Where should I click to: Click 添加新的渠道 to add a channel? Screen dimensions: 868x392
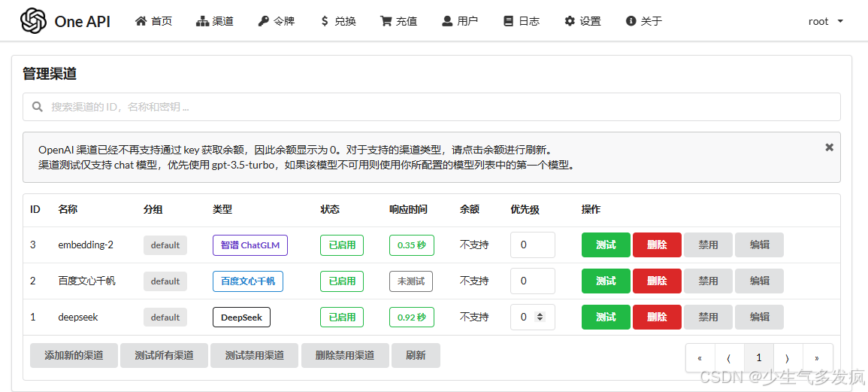click(x=74, y=355)
